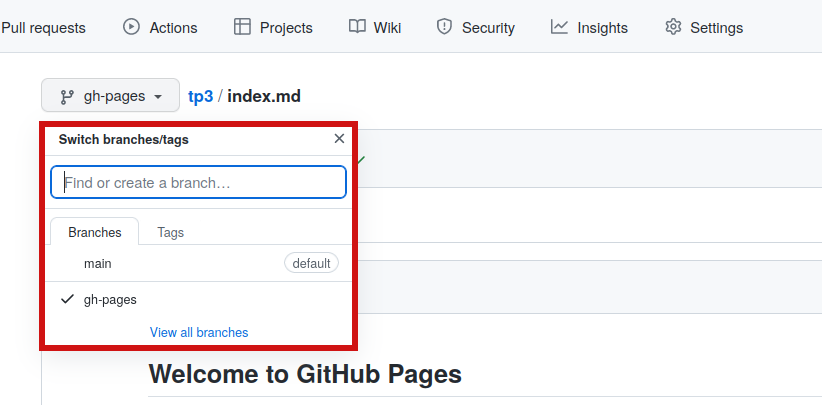Click the Actions play icon

[132, 27]
